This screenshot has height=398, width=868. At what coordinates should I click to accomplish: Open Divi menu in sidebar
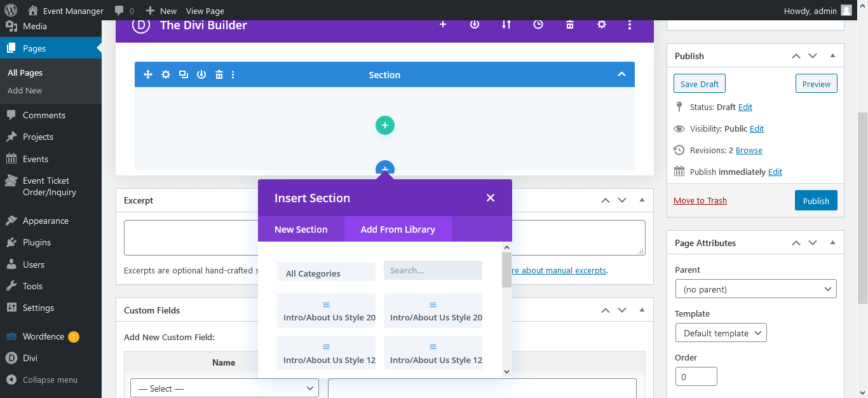(51, 358)
